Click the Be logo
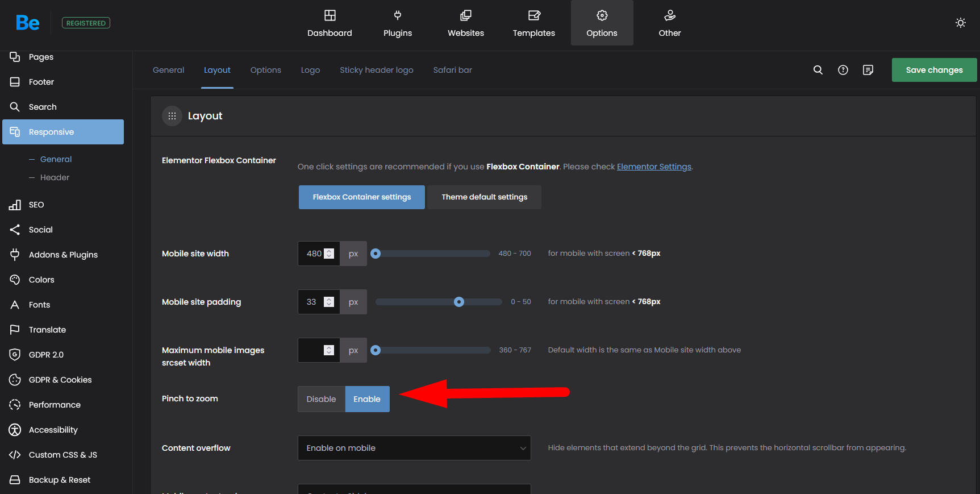Image resolution: width=980 pixels, height=494 pixels. point(27,23)
